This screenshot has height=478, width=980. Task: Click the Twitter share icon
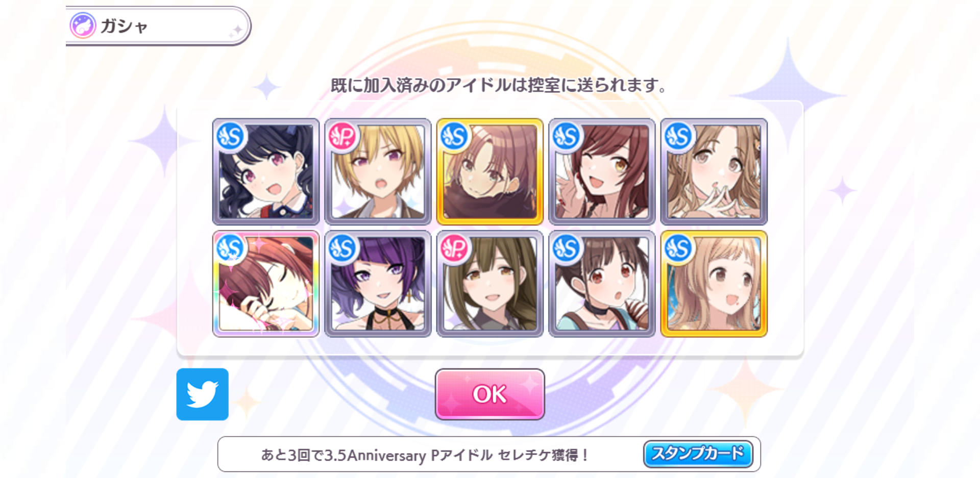202,394
